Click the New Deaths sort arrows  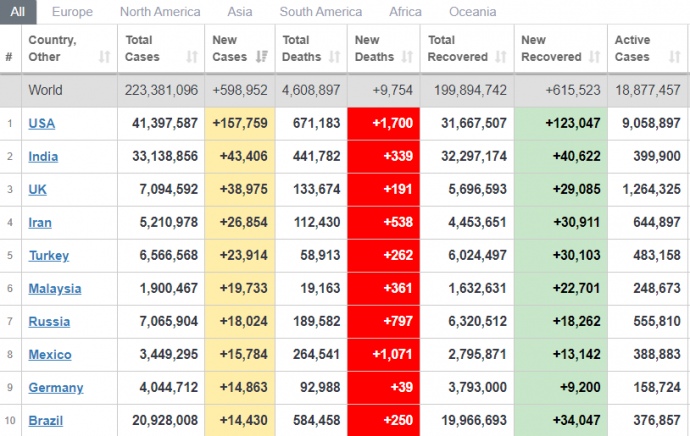coord(408,57)
